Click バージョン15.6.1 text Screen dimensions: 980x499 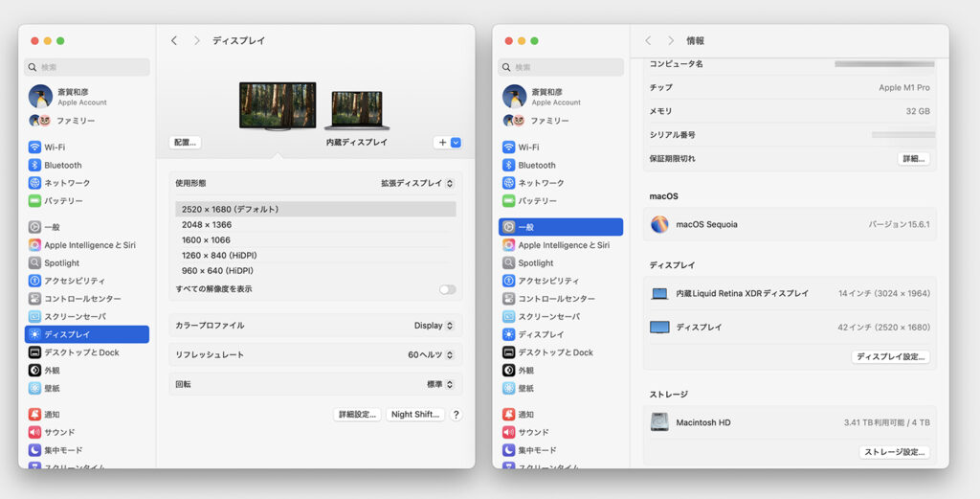tap(899, 224)
